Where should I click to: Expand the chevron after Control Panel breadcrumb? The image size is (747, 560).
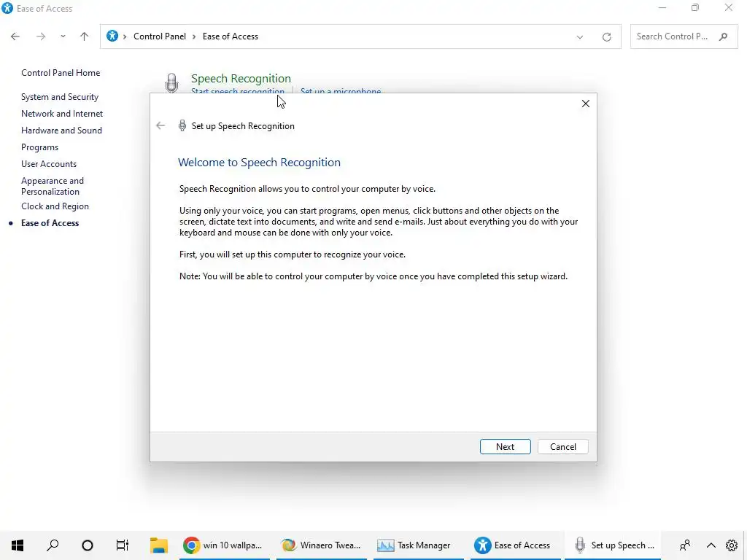pyautogui.click(x=194, y=36)
